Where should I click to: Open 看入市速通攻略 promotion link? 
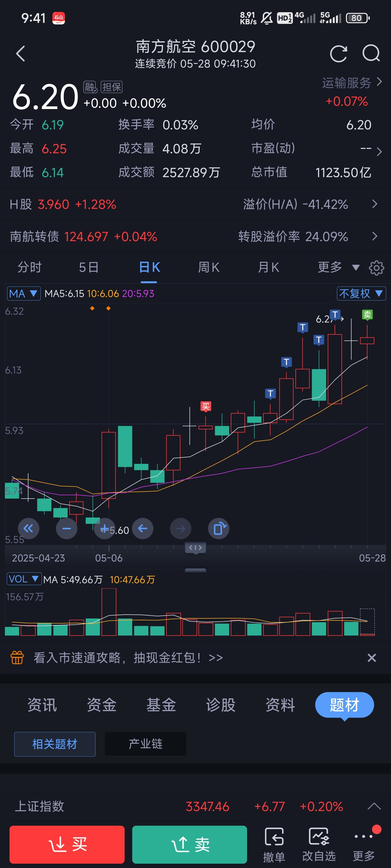tap(128, 658)
